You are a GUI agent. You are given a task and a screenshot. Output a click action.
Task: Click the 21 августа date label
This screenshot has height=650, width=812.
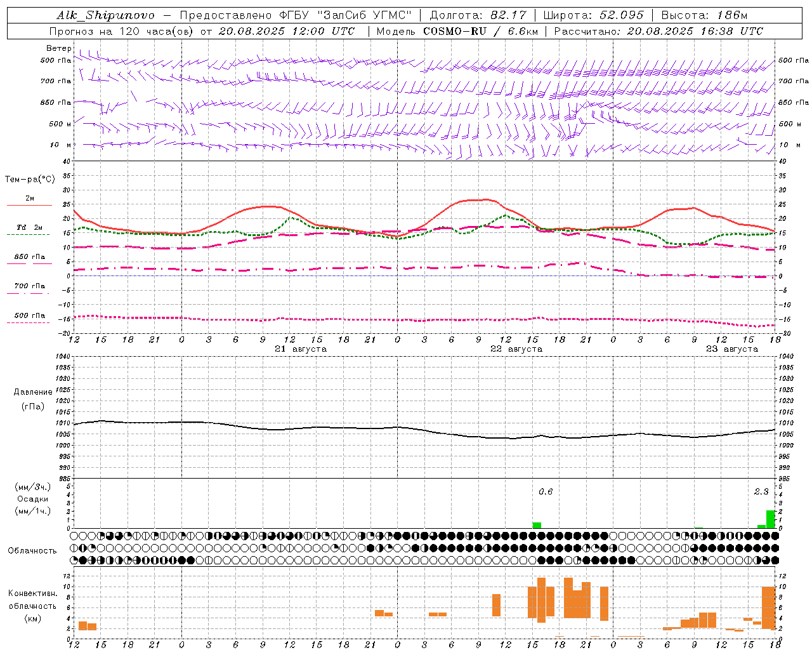[x=301, y=349]
